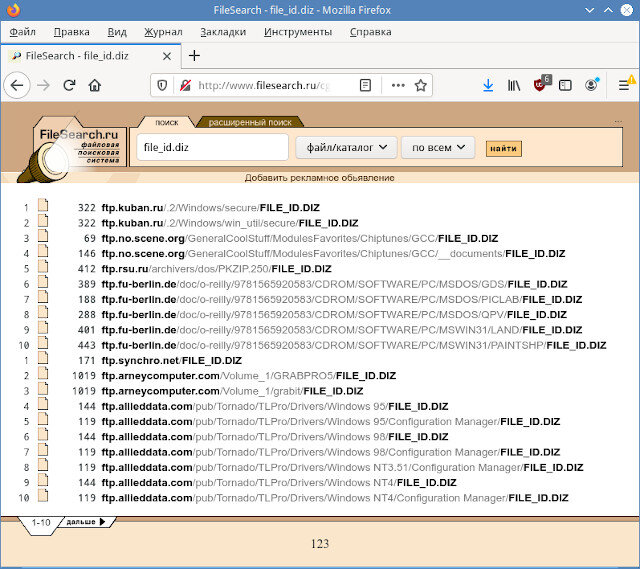Open ftp.kuban.ru win_util/secure result
Viewport: 640px width, 569px height.
coord(230,223)
